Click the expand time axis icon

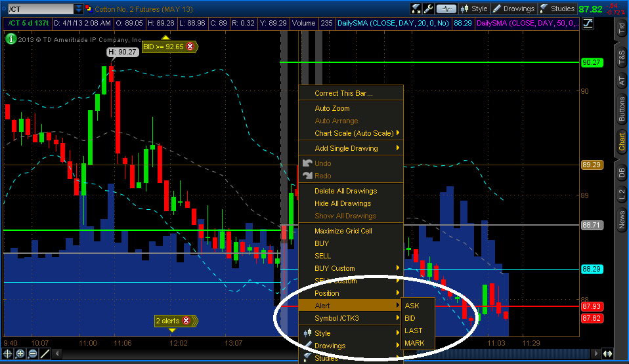(x=607, y=354)
